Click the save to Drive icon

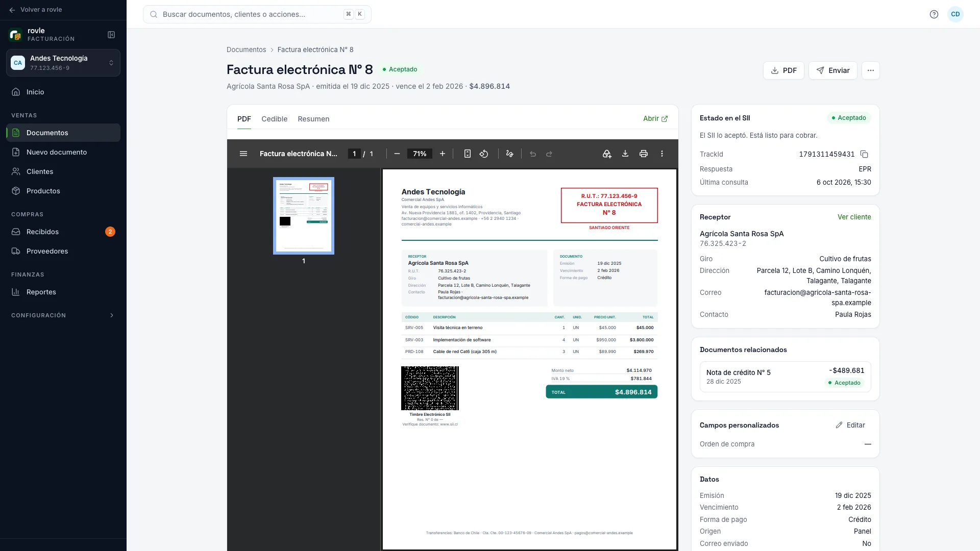(x=607, y=154)
